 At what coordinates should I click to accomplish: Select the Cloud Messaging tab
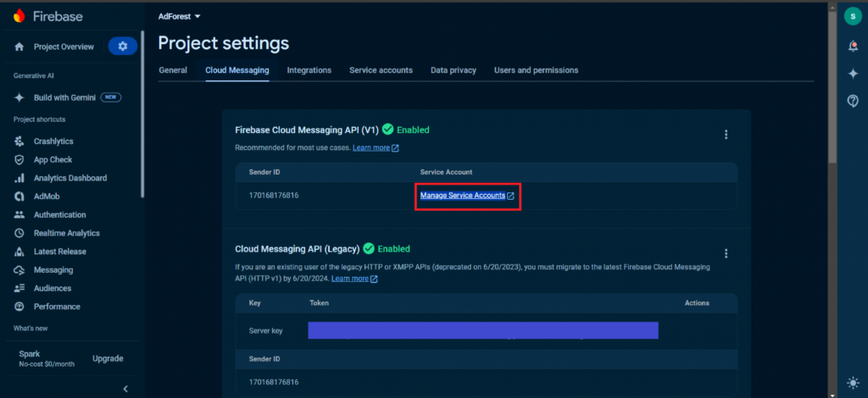click(x=237, y=70)
